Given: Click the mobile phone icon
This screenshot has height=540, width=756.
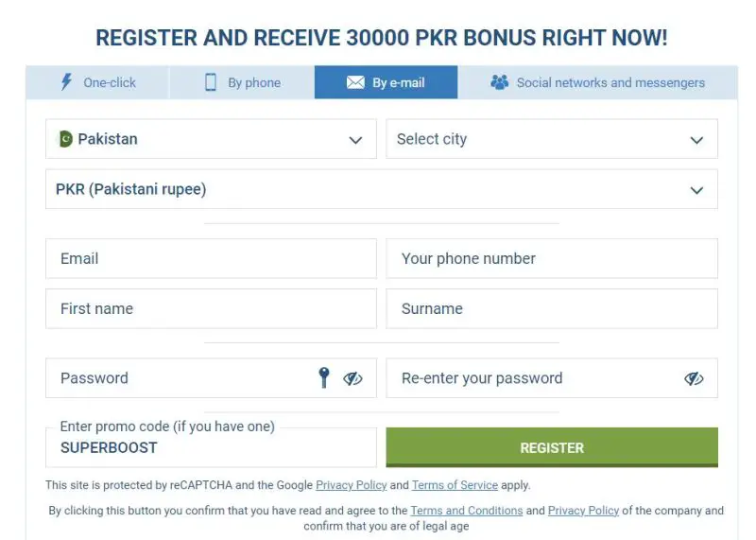Looking at the screenshot, I should 211,82.
